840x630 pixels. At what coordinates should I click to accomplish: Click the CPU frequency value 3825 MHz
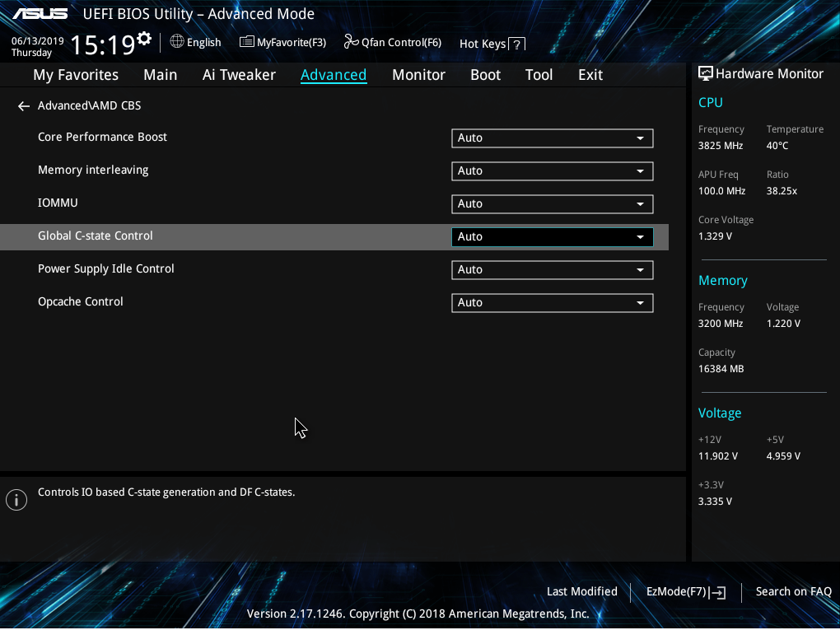[721, 146]
